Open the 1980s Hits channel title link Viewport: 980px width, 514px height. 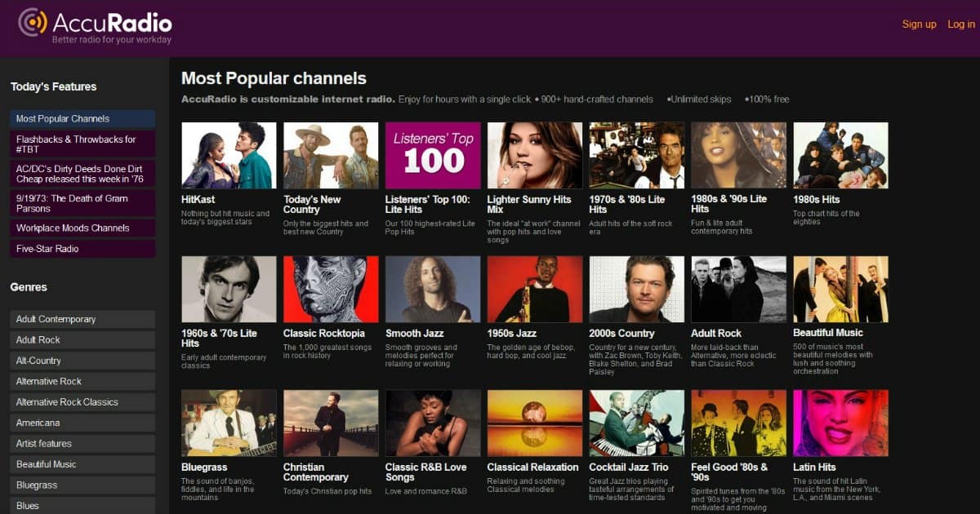tap(816, 200)
